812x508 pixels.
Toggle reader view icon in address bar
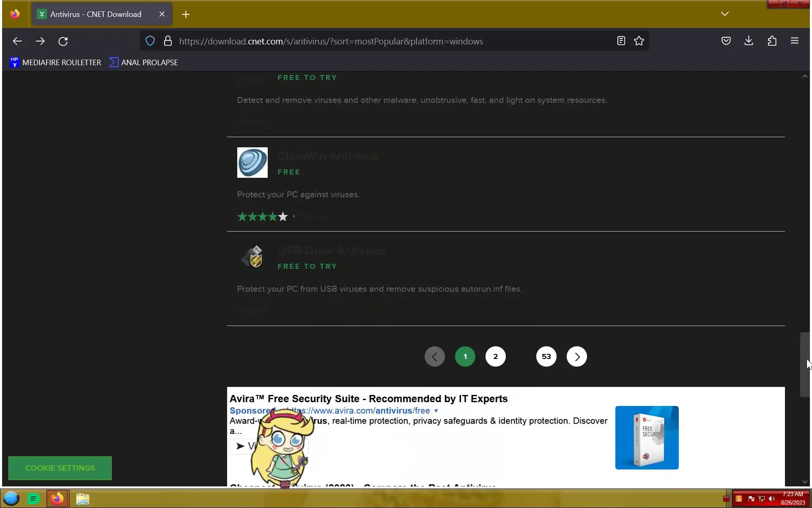[x=621, y=41]
